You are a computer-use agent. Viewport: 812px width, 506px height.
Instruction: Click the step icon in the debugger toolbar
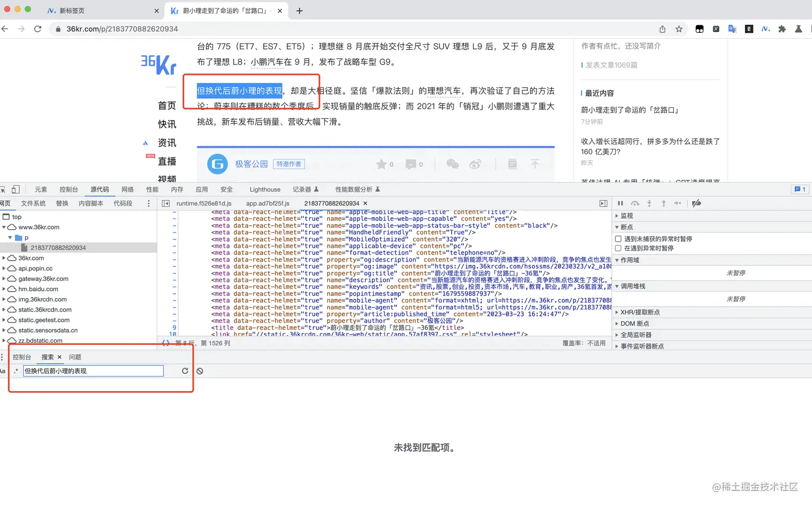(678, 203)
